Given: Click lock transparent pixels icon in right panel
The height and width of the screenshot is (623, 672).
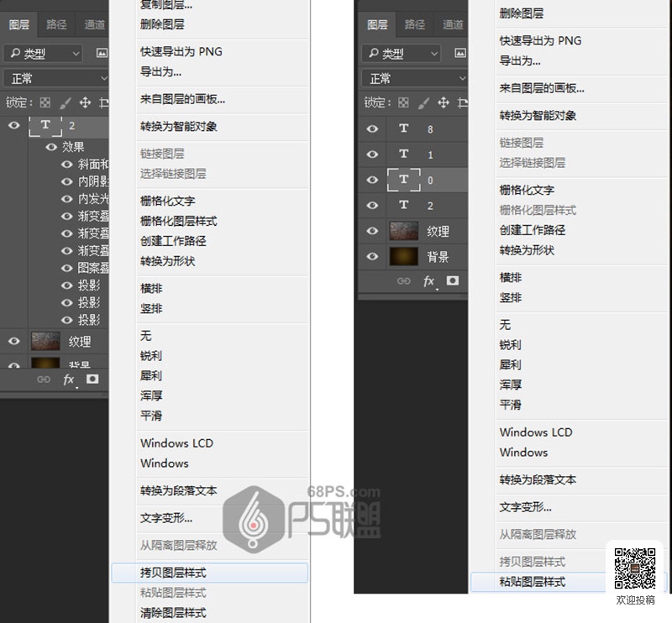Looking at the screenshot, I should point(403,102).
